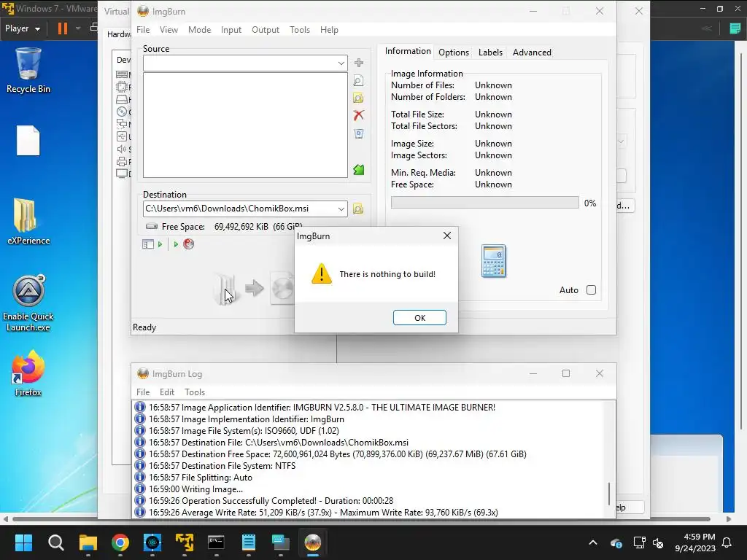This screenshot has height=560, width=747.
Task: Click VMware notes icon at top right
Action: point(735,28)
